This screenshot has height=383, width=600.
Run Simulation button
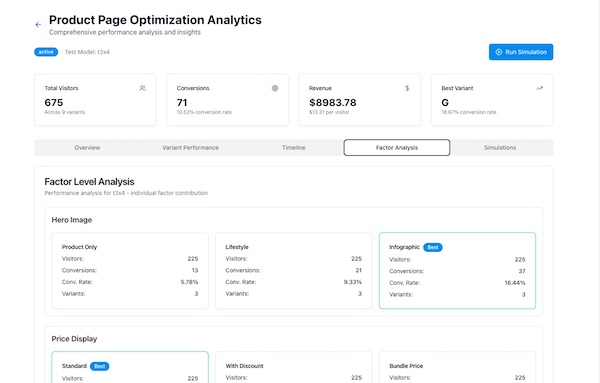pyautogui.click(x=521, y=52)
